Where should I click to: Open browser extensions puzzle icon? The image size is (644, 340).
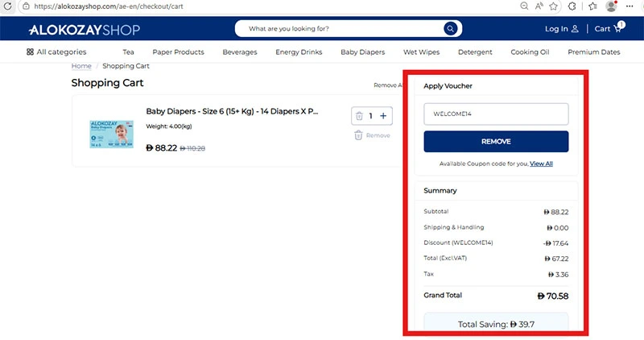572,6
